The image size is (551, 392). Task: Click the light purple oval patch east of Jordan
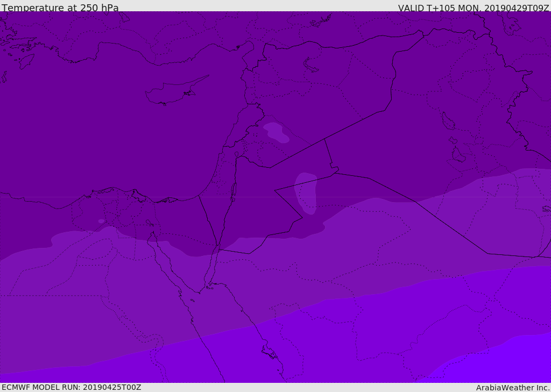(306, 193)
